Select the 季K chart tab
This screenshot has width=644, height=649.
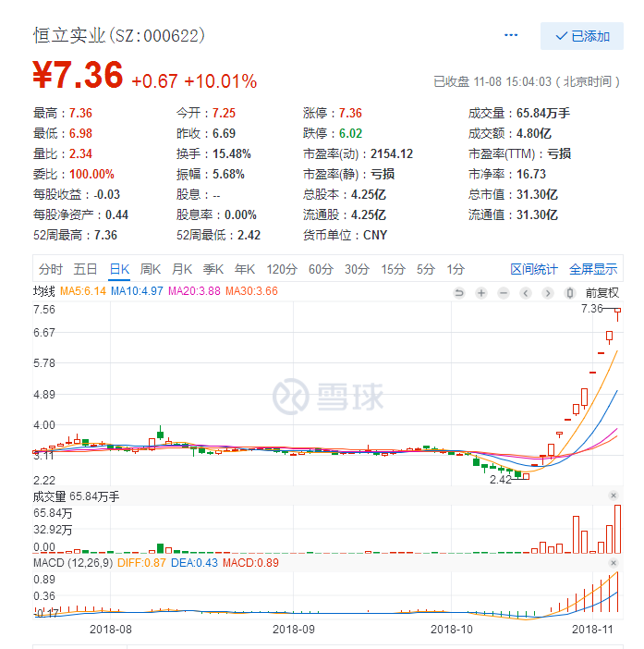[213, 269]
